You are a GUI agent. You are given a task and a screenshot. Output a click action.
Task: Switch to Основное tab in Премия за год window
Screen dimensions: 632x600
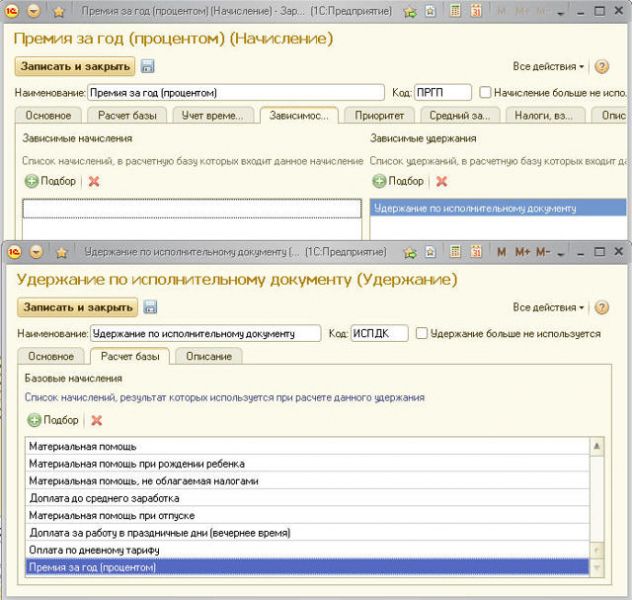click(x=48, y=116)
